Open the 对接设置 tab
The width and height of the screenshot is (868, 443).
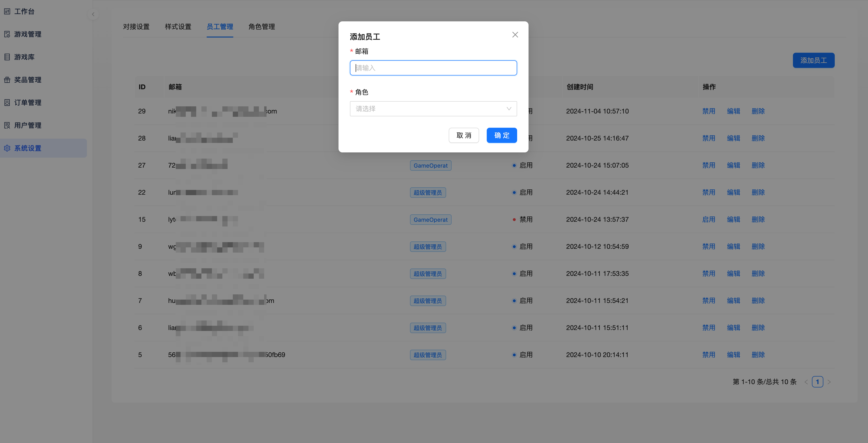(136, 27)
